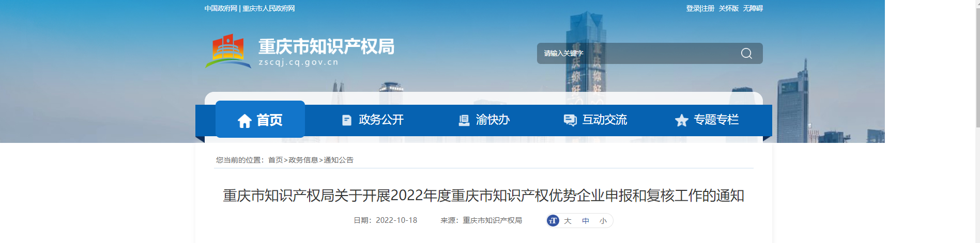Click the 渝快办 service icon

click(464, 120)
